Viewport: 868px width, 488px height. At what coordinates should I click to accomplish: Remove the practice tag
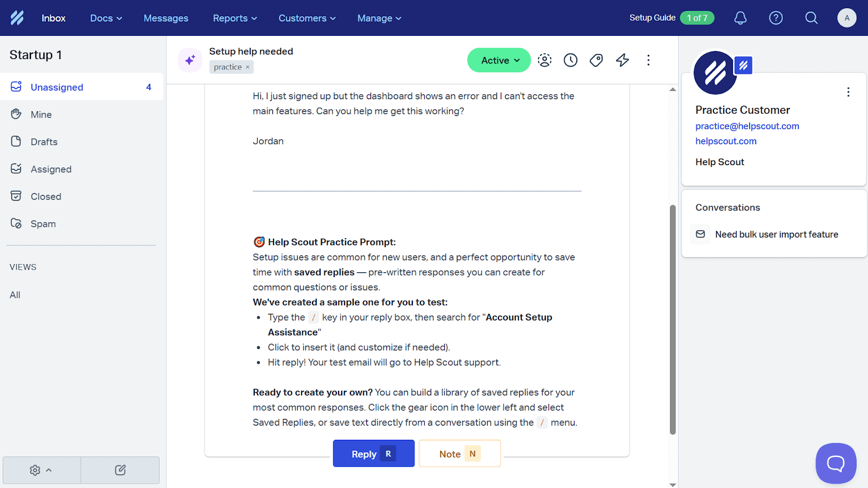pos(248,67)
